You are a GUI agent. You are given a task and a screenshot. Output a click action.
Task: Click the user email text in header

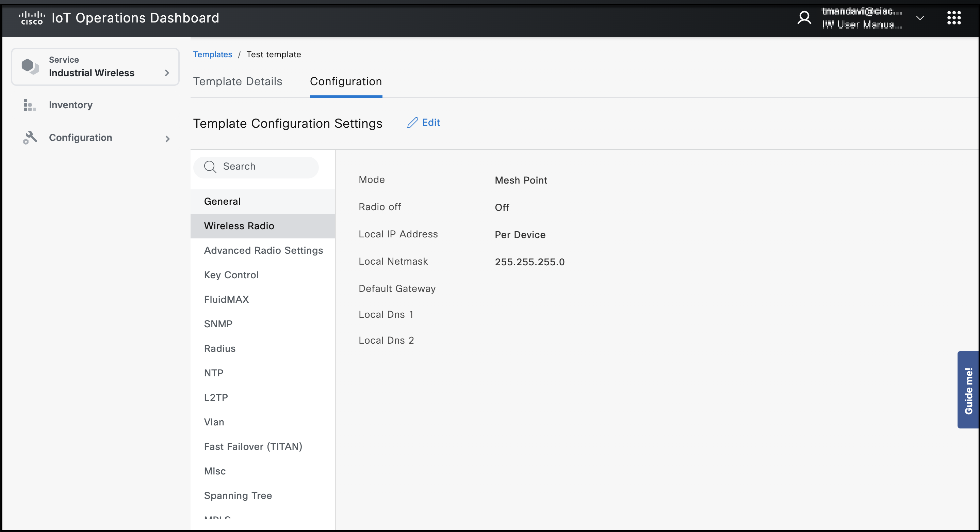[861, 12]
